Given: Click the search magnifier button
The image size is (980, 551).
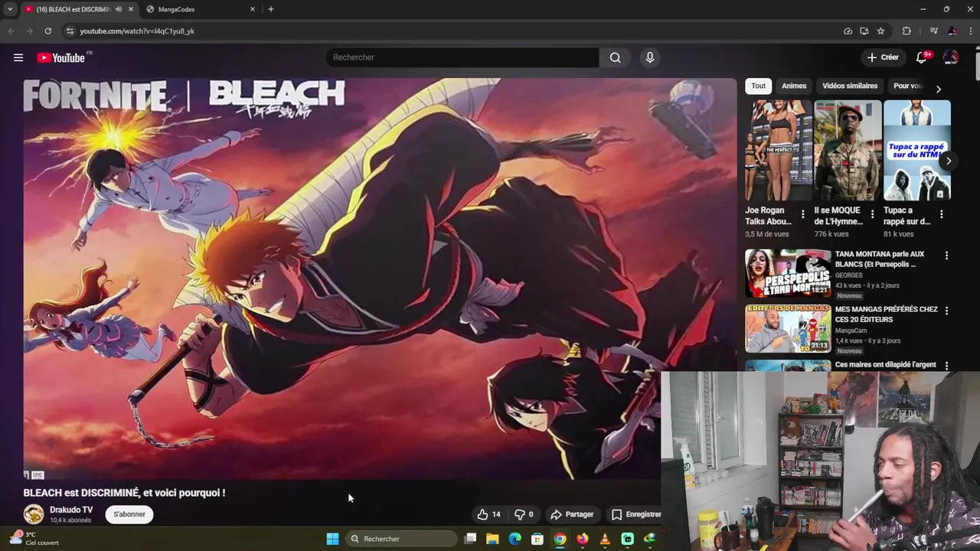Looking at the screenshot, I should 615,57.
